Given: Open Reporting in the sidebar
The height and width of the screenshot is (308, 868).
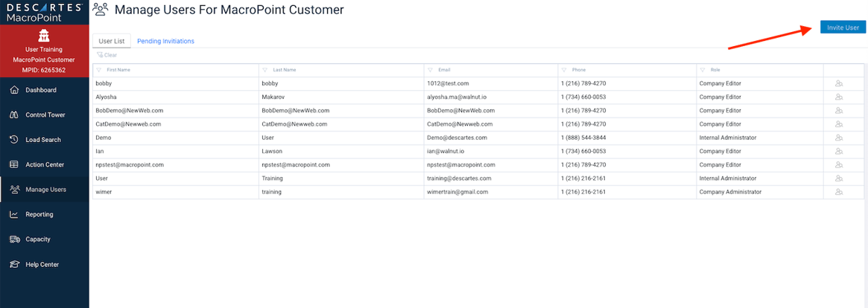Looking at the screenshot, I should pos(44,214).
